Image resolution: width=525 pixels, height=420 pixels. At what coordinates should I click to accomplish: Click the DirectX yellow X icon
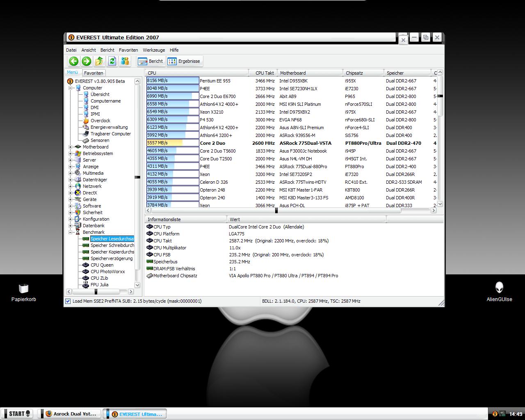coord(78,193)
